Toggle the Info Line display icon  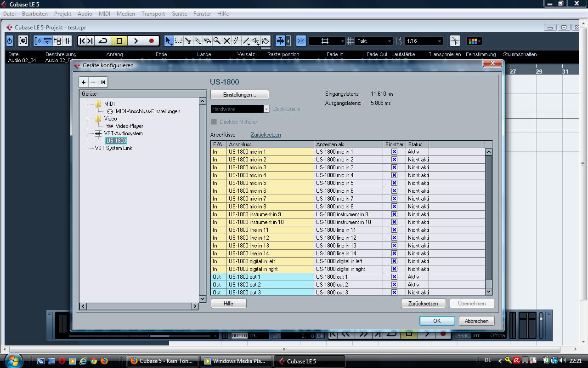coord(48,41)
